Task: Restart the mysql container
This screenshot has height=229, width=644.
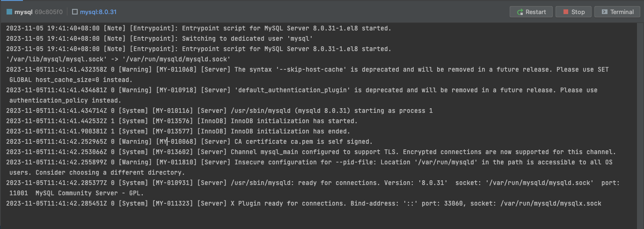Action: 531,12
